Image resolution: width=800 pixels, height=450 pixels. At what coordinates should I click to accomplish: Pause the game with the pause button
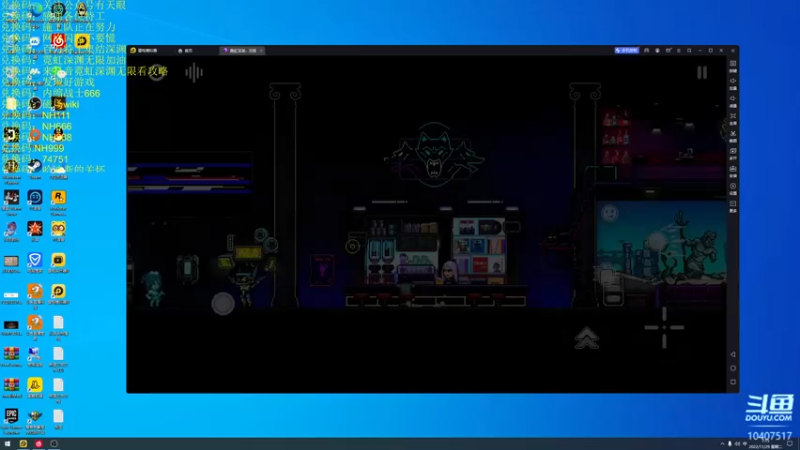click(702, 72)
